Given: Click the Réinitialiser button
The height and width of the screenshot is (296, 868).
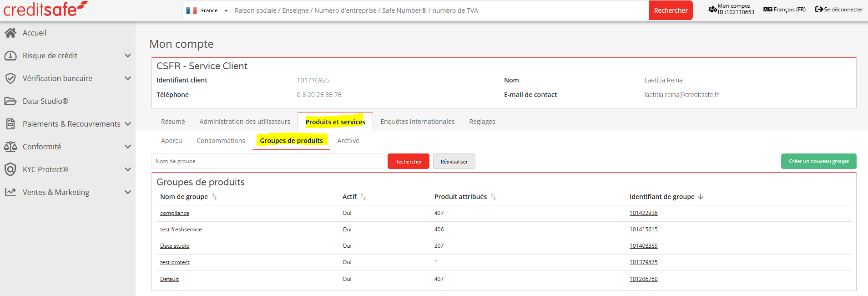Looking at the screenshot, I should 454,162.
